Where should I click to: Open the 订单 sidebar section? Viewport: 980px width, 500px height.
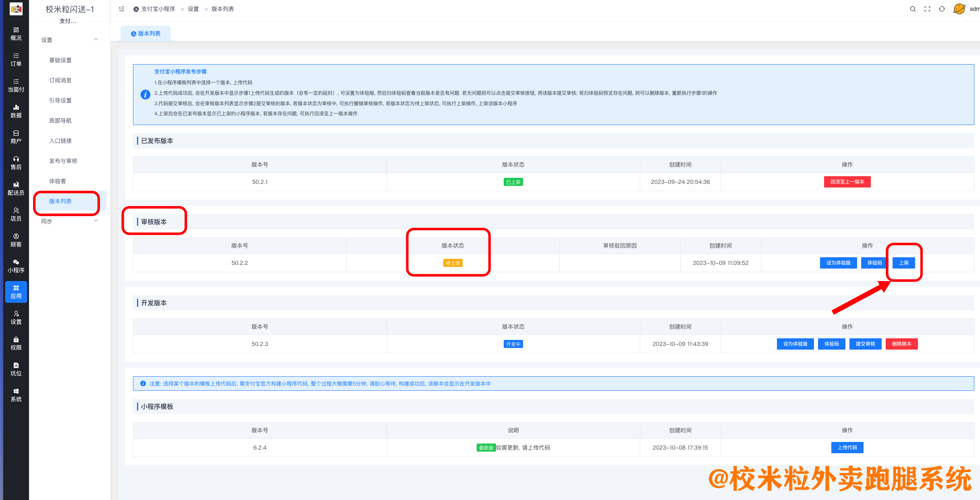[x=16, y=60]
